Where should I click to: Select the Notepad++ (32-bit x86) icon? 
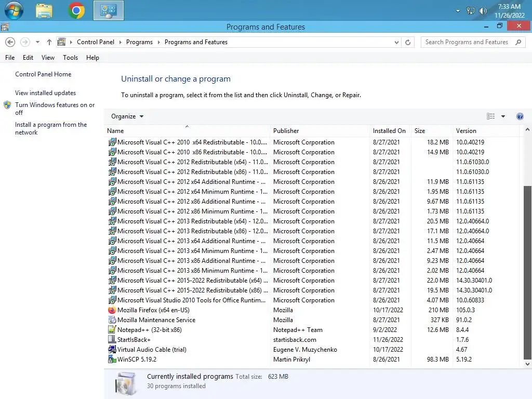(x=112, y=330)
